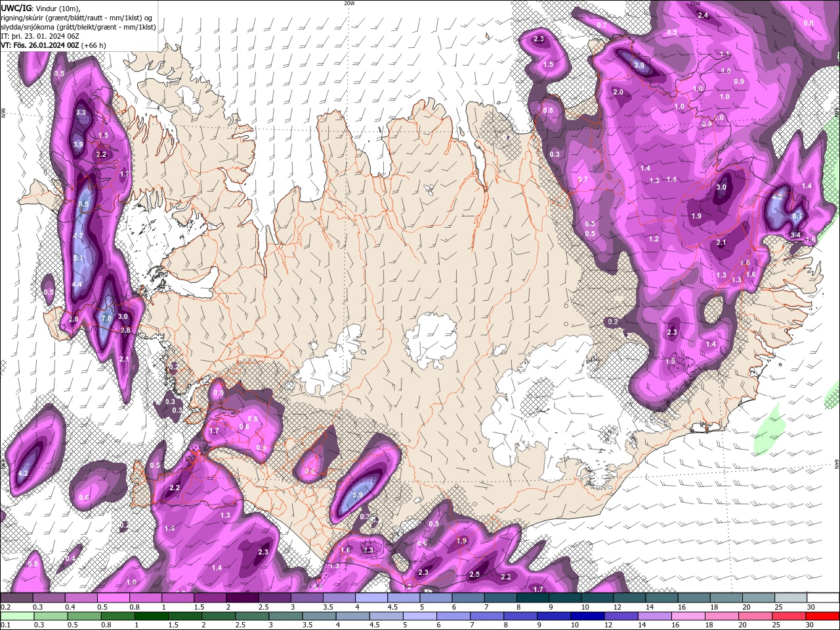The width and height of the screenshot is (840, 630).
Task: Click the 'VT: Fös. 26.01.2024 00Z (+66 h)' line
Action: [54, 45]
